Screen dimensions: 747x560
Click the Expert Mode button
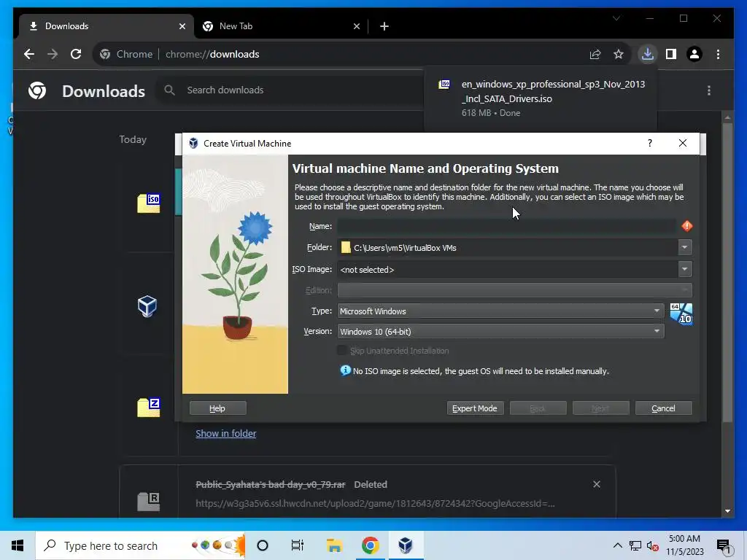(x=475, y=408)
